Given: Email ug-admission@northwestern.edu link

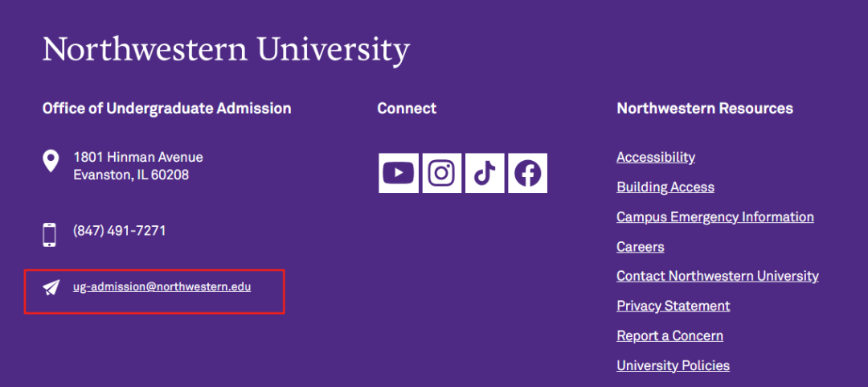Looking at the screenshot, I should point(162,286).
